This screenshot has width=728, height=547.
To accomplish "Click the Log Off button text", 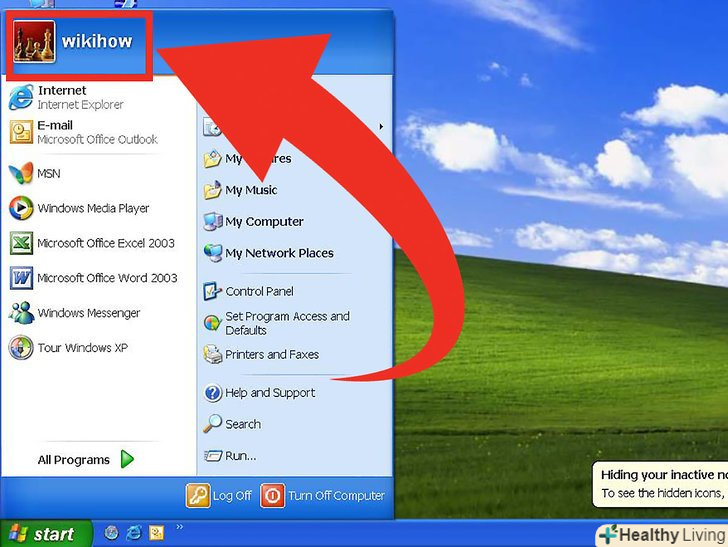I will coord(232,496).
